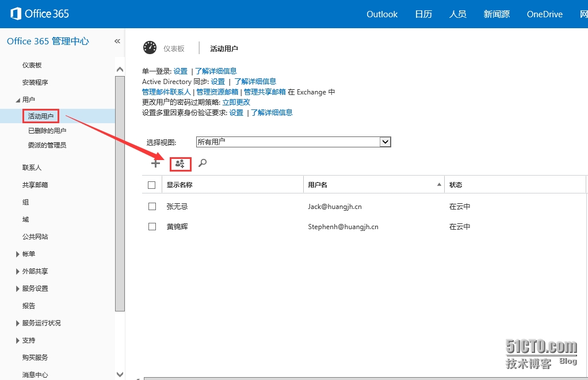
Task: Click the add user plus icon
Action: click(155, 164)
